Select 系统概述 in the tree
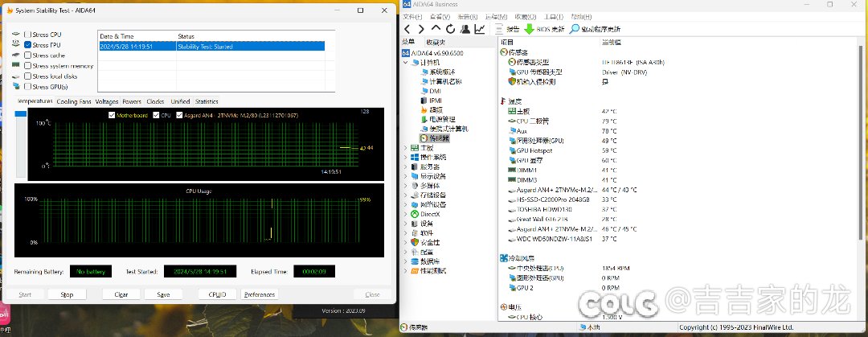 438,72
